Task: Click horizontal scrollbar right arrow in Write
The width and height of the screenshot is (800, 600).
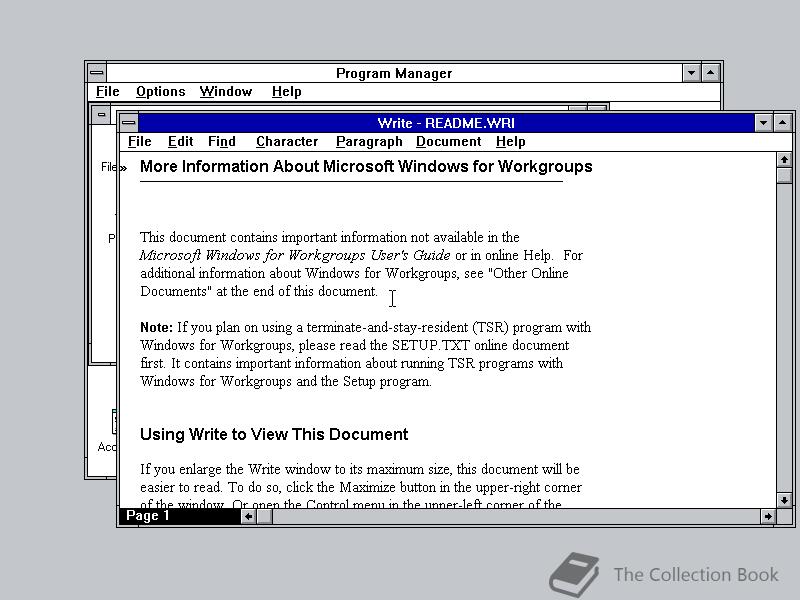Action: [x=768, y=516]
